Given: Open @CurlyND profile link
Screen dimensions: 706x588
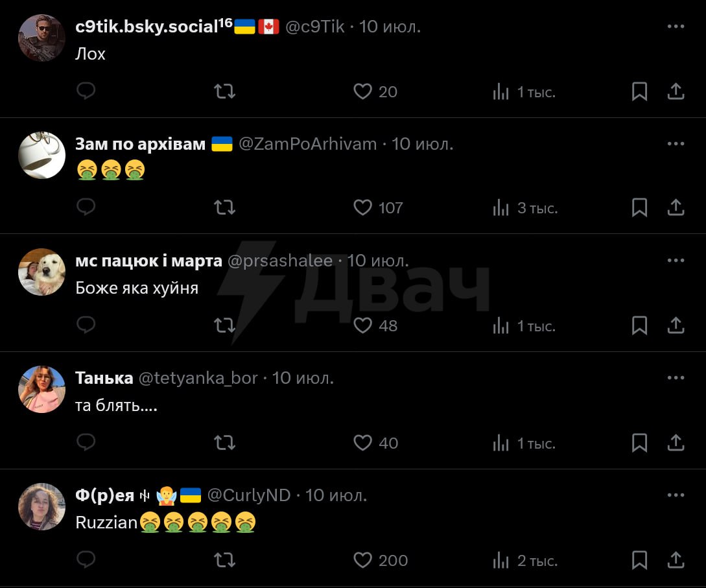Looking at the screenshot, I should (249, 495).
